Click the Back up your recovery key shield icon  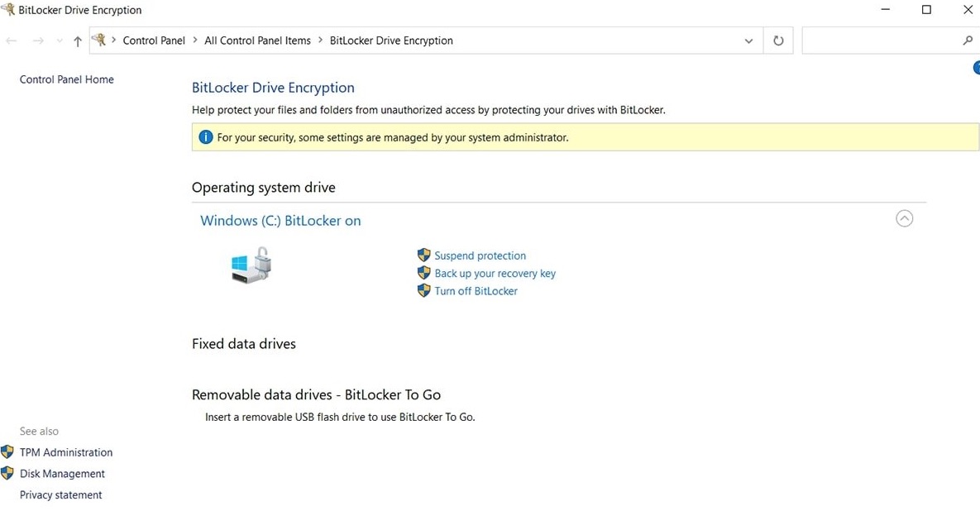point(423,272)
